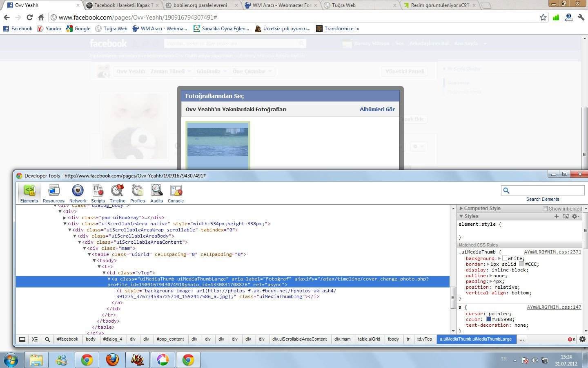Open Sanalika Oyna Eğlen bookmark
Screen dimensions: 588x368
[221, 29]
